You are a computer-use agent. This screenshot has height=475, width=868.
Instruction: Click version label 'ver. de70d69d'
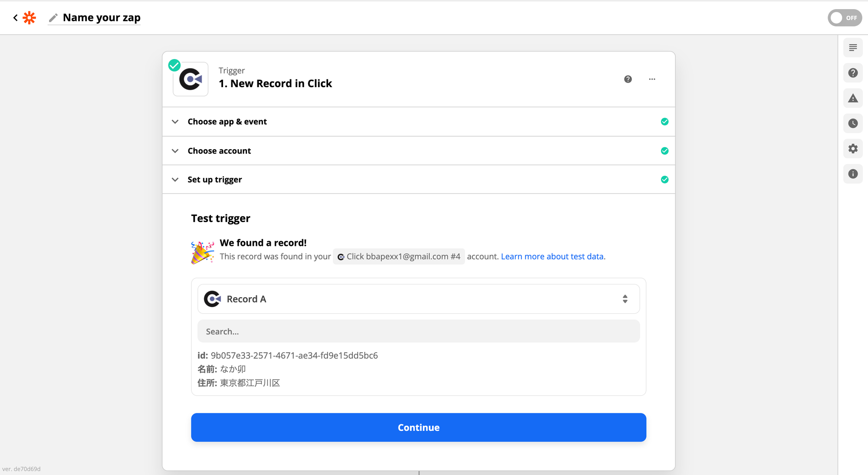point(21,469)
